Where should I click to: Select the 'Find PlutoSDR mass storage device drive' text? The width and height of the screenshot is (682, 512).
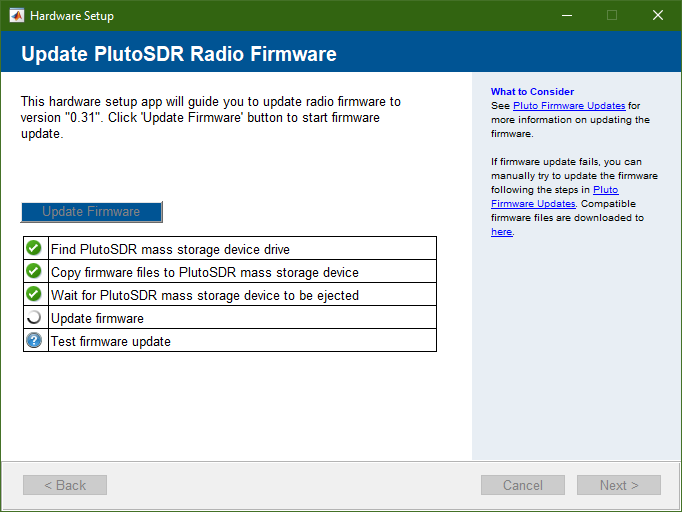click(x=170, y=249)
